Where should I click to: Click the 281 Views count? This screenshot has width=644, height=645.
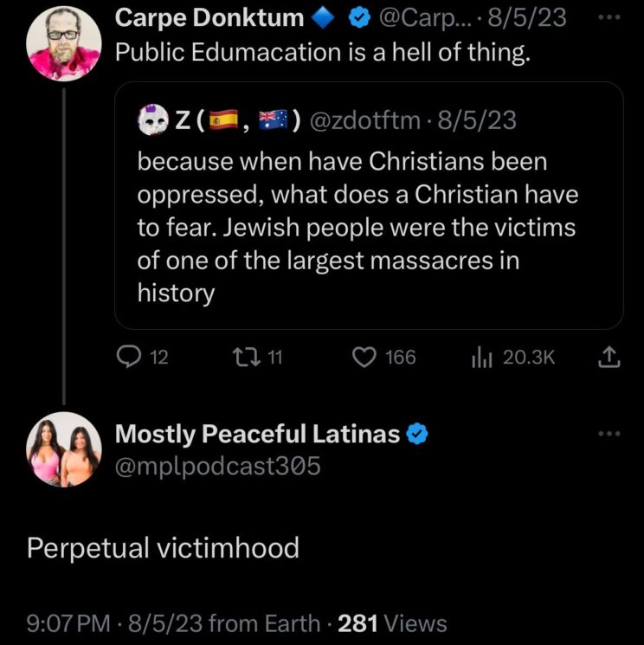(x=392, y=623)
